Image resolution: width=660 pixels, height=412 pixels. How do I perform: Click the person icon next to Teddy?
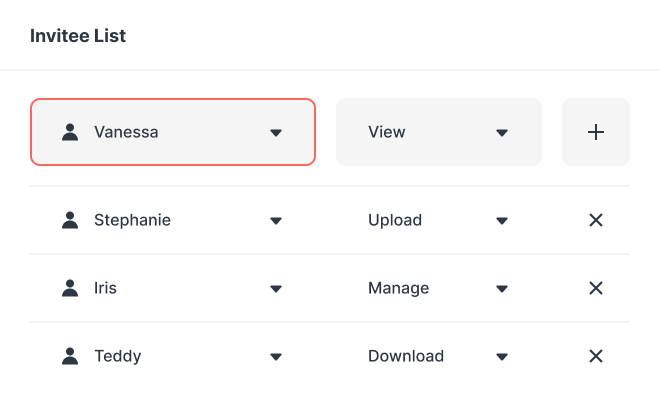click(70, 356)
